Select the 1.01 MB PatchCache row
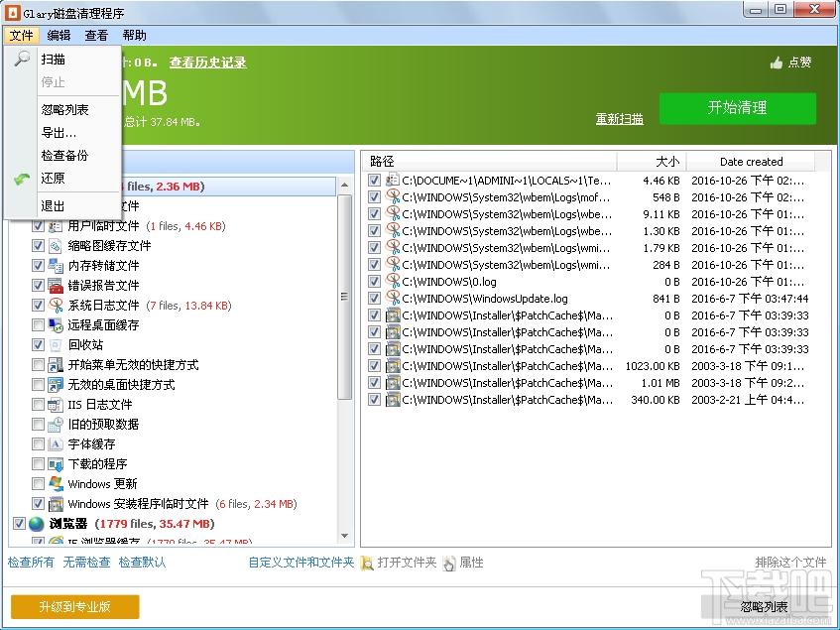Viewport: 840px width, 630px height. pyautogui.click(x=589, y=383)
